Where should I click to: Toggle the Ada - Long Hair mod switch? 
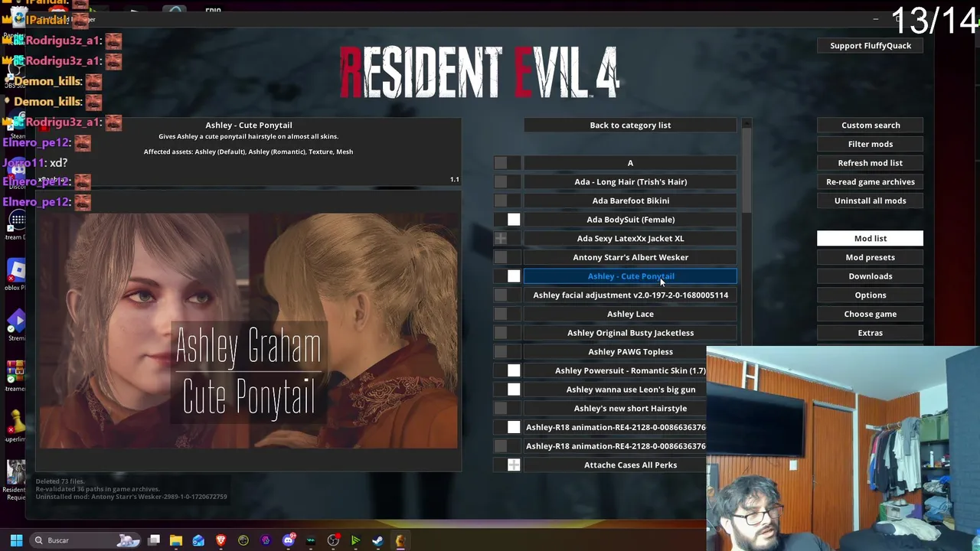point(507,181)
